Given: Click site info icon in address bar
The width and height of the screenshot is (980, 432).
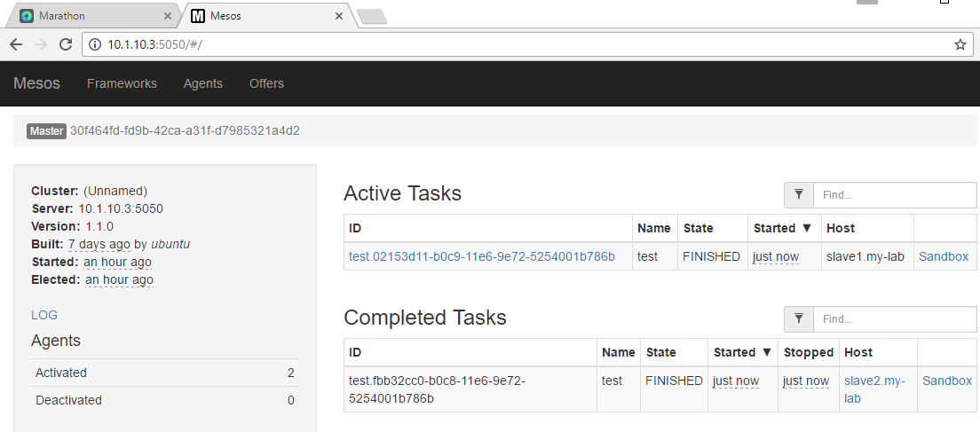Looking at the screenshot, I should (95, 44).
